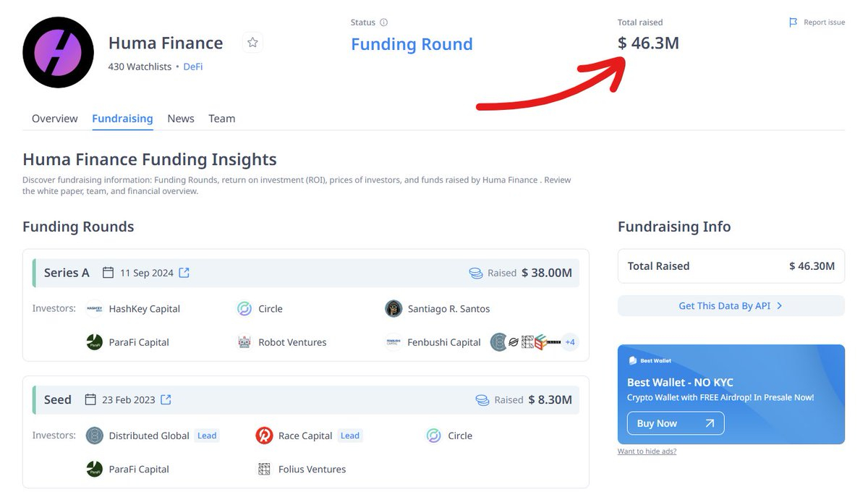
Task: Expand the +4 more investors badge
Action: [570, 342]
